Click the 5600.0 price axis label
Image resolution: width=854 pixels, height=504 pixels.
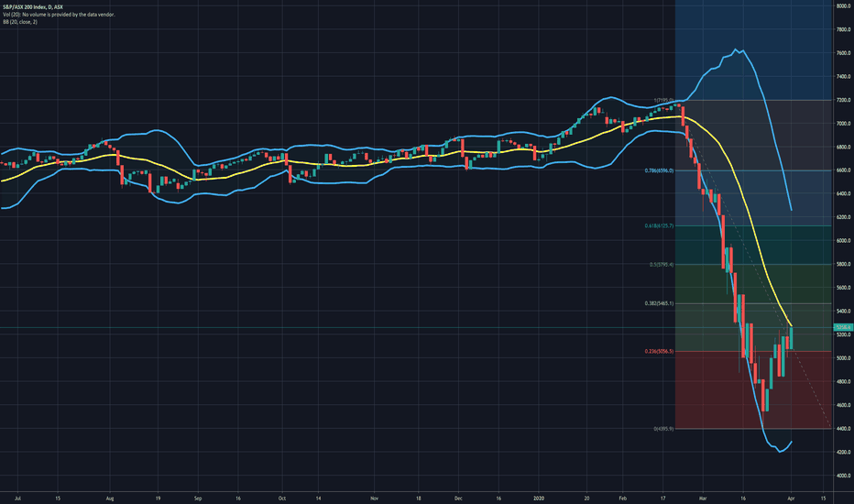pyautogui.click(x=843, y=288)
